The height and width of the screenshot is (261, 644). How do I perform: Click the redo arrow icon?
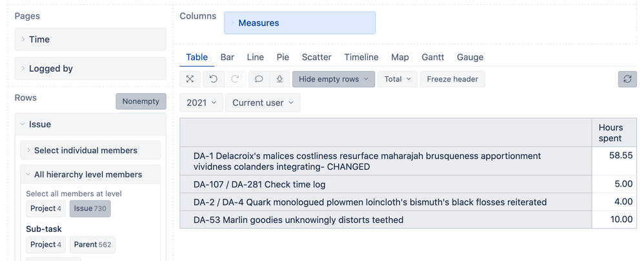[235, 79]
